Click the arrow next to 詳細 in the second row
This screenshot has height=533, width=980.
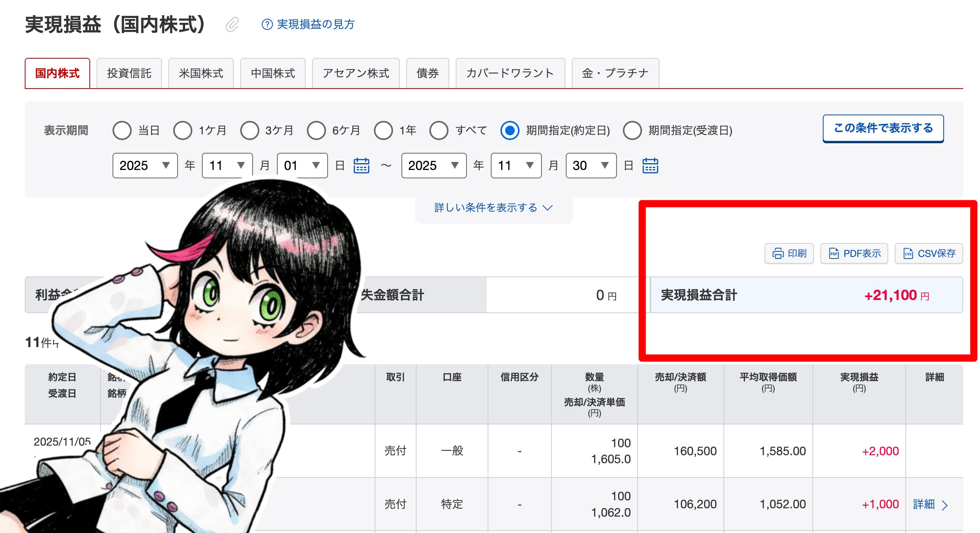pos(944,505)
